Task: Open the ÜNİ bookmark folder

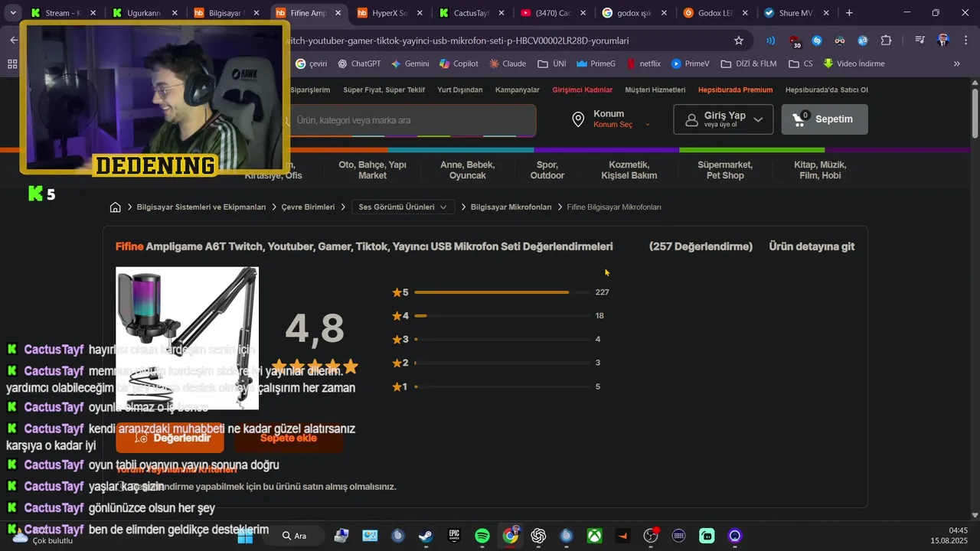Action: click(x=551, y=64)
